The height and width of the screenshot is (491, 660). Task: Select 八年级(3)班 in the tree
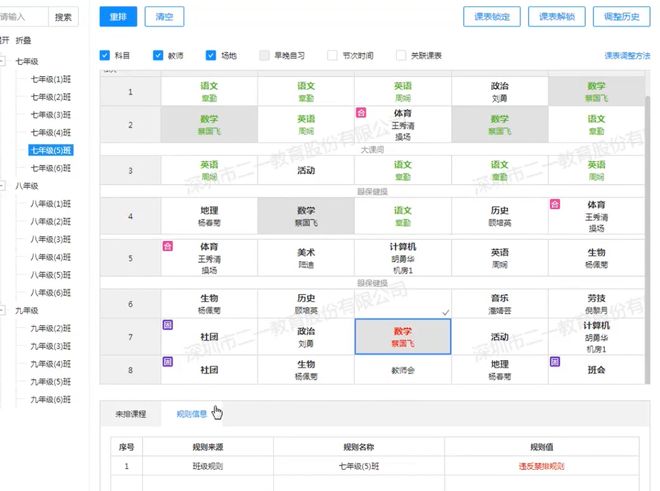pos(51,239)
